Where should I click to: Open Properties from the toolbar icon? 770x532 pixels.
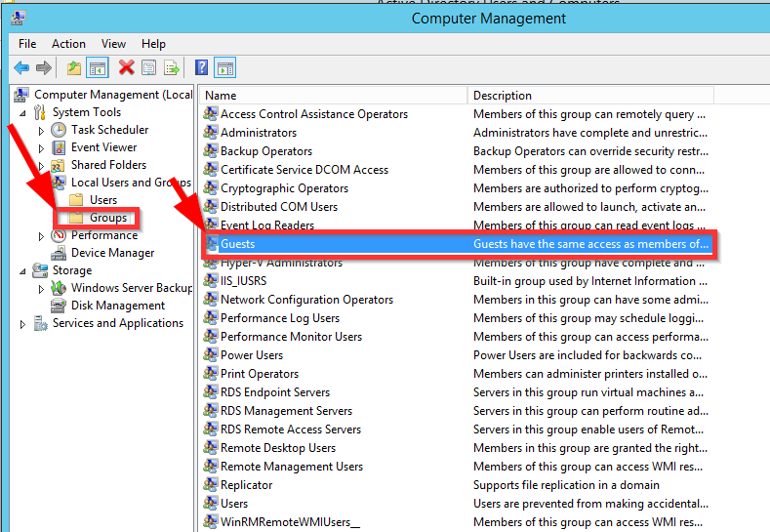149,67
